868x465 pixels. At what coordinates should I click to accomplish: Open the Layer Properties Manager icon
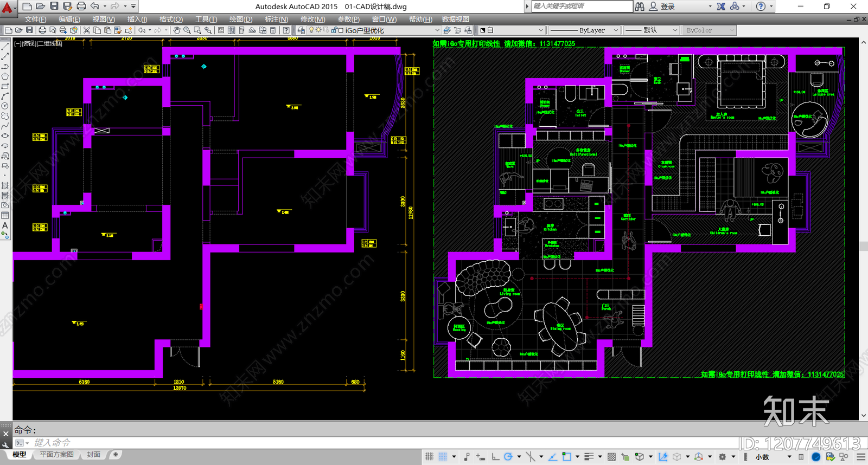[301, 30]
